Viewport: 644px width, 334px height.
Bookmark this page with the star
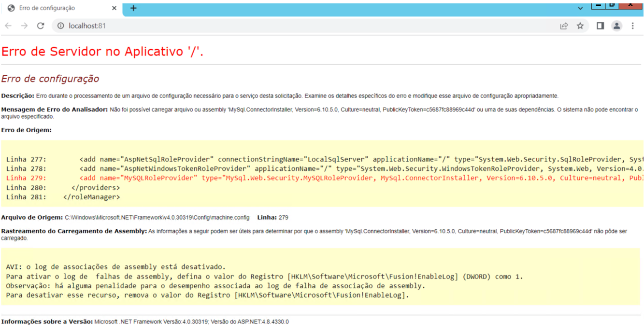tap(580, 26)
